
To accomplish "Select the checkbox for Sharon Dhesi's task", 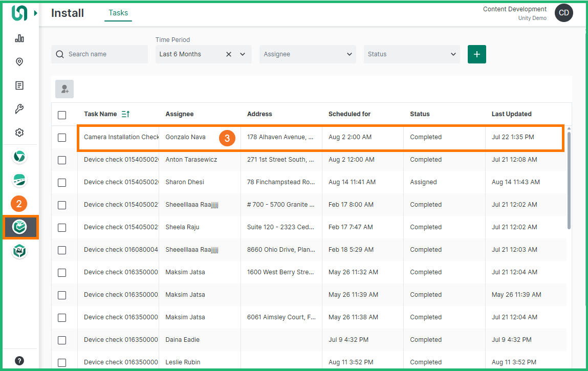I will [x=62, y=182].
